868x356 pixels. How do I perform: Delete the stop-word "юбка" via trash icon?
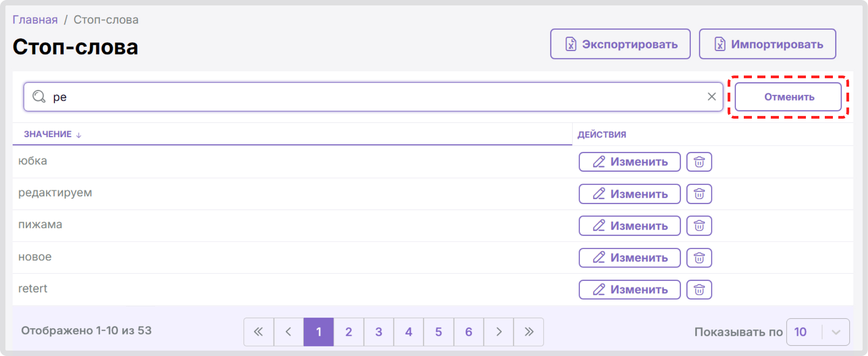coord(699,162)
